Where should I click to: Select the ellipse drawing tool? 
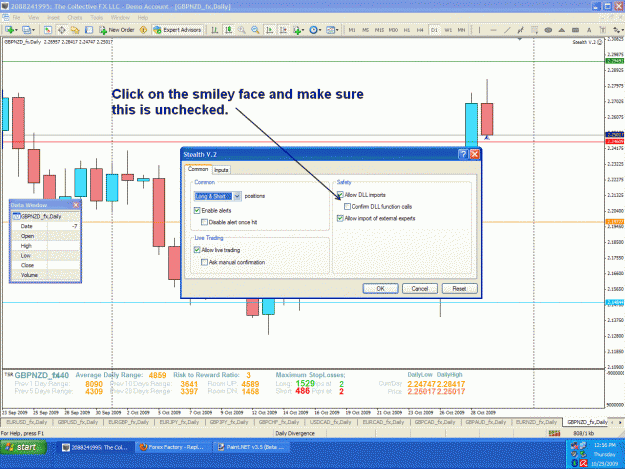(548, 30)
